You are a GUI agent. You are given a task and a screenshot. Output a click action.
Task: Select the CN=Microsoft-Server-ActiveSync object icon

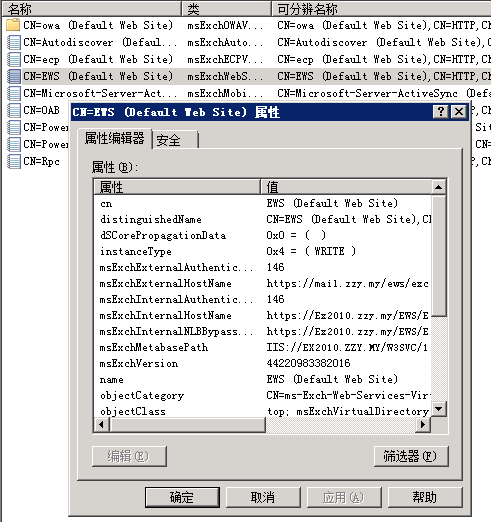coord(13,93)
